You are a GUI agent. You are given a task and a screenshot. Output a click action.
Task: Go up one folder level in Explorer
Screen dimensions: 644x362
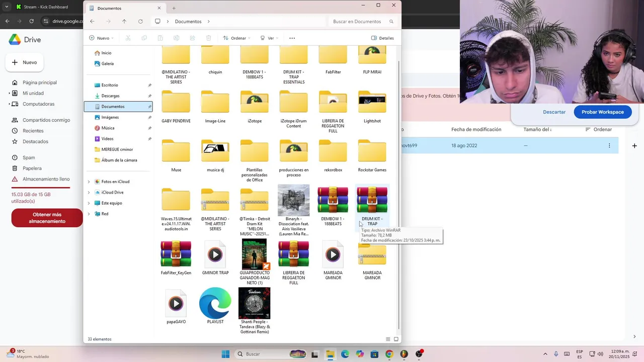pos(124,22)
